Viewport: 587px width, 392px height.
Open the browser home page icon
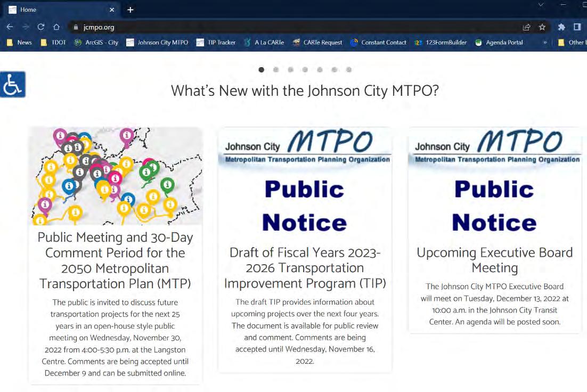tap(56, 27)
